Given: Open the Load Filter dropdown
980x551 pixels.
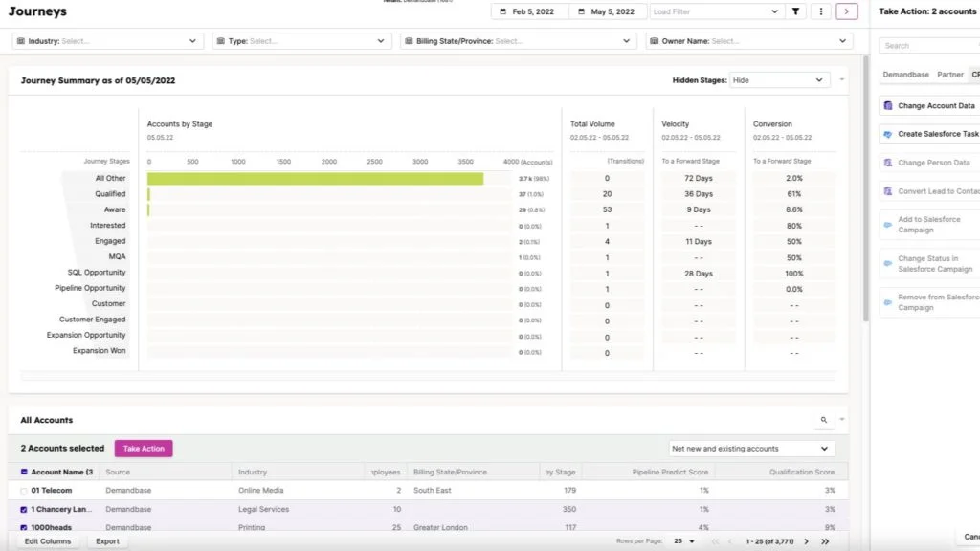Looking at the screenshot, I should click(716, 11).
